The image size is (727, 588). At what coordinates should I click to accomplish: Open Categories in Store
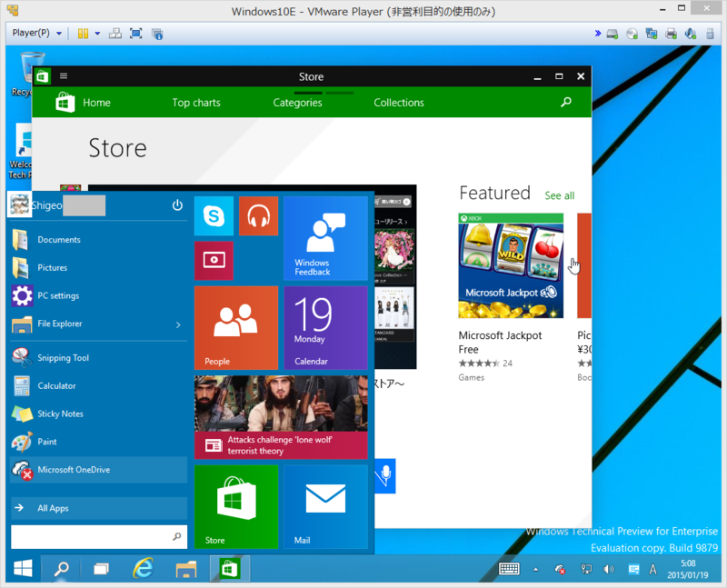tap(297, 103)
